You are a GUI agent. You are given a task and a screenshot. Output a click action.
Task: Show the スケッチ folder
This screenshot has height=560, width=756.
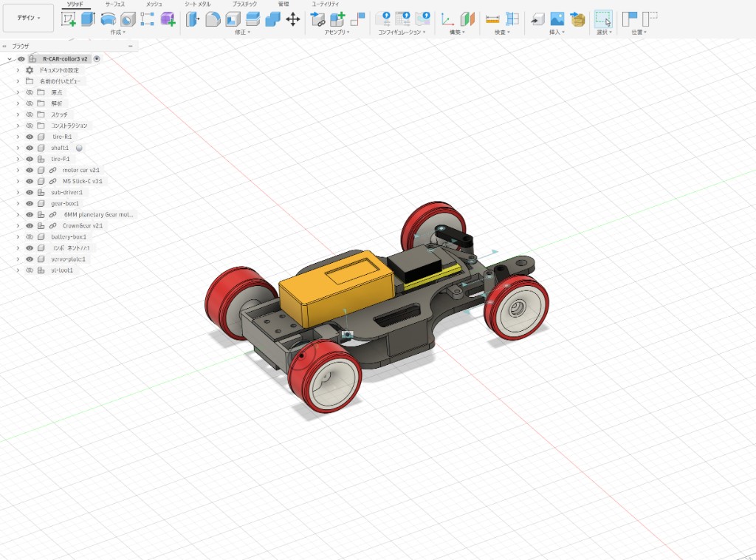click(x=30, y=115)
